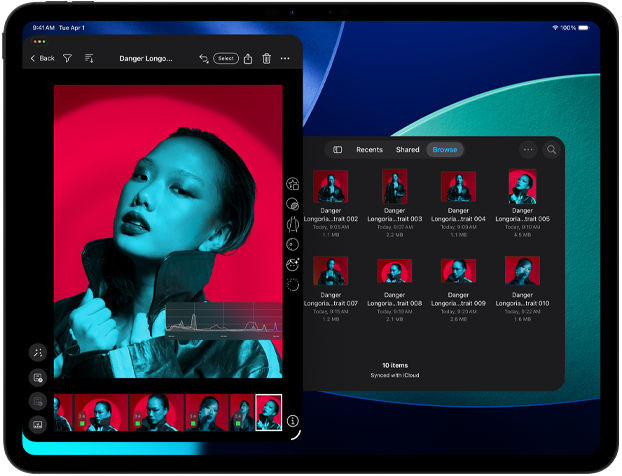Switch to the Recents tab
Image resolution: width=622 pixels, height=476 pixels.
[369, 150]
